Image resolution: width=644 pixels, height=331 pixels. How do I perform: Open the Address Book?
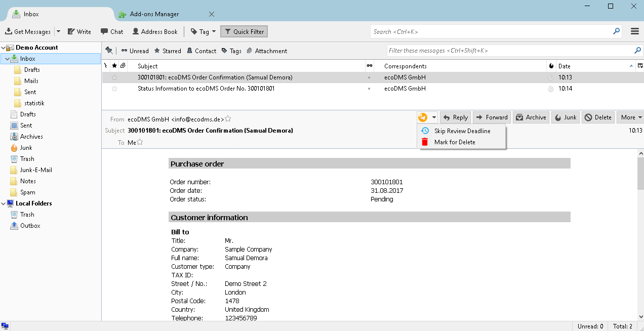point(155,31)
